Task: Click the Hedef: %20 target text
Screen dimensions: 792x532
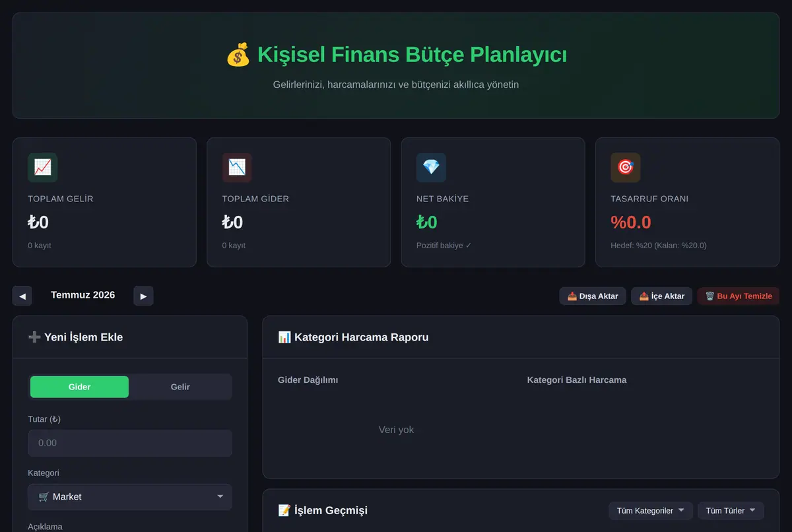Action: pos(659,246)
